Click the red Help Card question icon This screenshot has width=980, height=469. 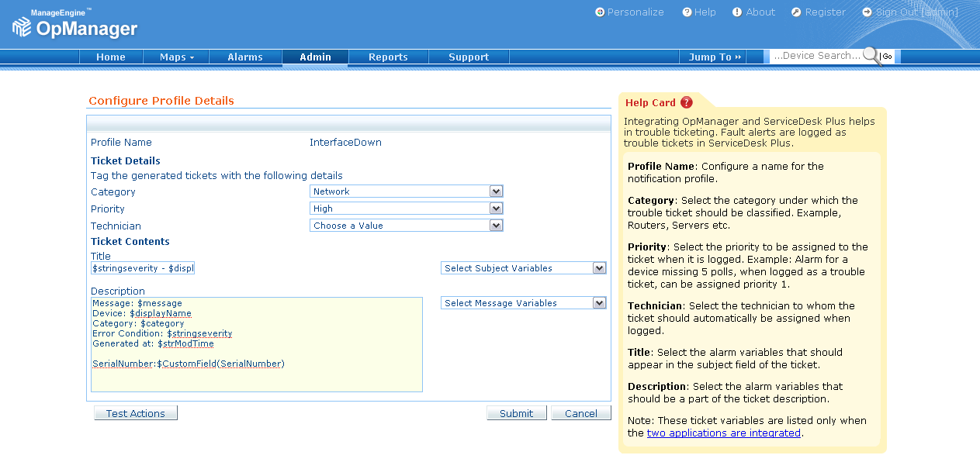[x=687, y=102]
